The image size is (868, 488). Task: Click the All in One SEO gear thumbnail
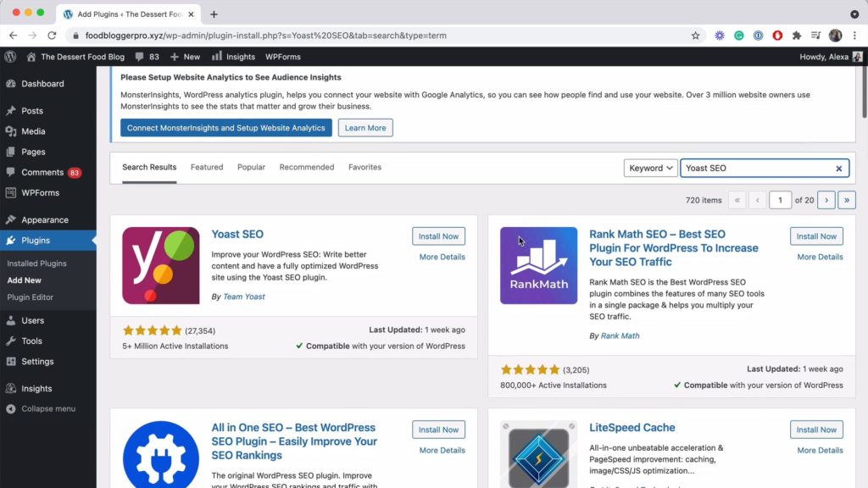coord(161,454)
